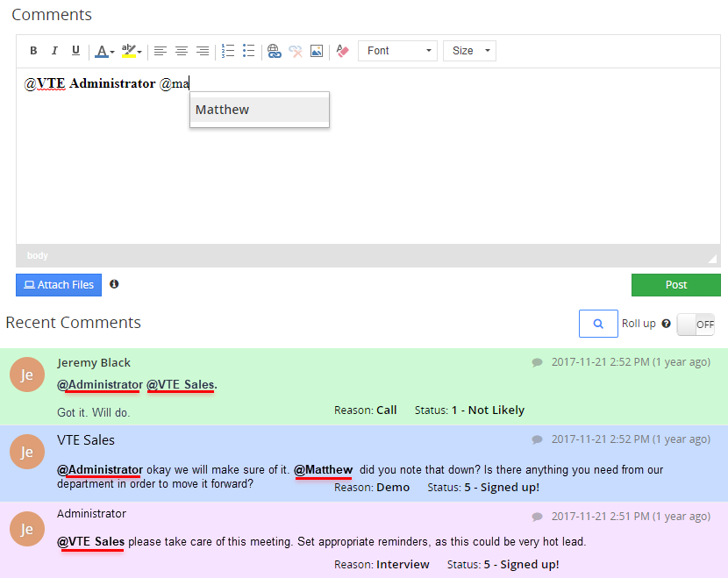Show attach files info tooltip icon
This screenshot has width=728, height=578.
[x=114, y=283]
